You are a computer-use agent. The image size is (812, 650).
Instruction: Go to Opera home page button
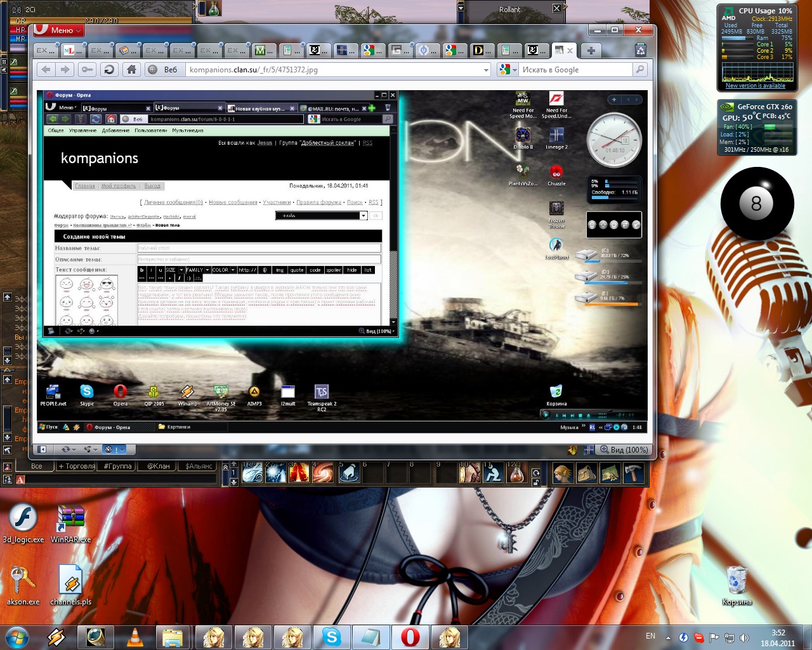point(131,69)
